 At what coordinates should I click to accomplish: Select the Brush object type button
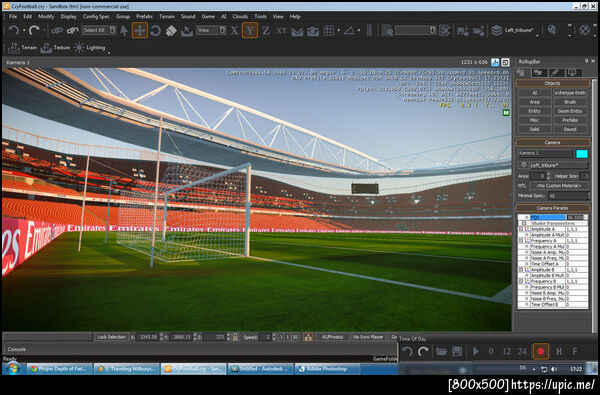click(570, 102)
